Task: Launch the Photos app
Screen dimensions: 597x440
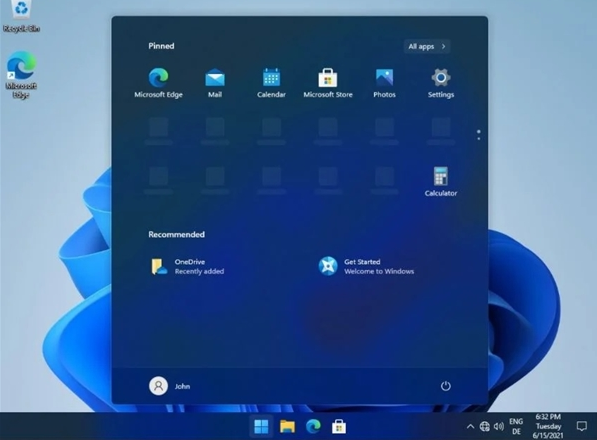Action: (384, 83)
